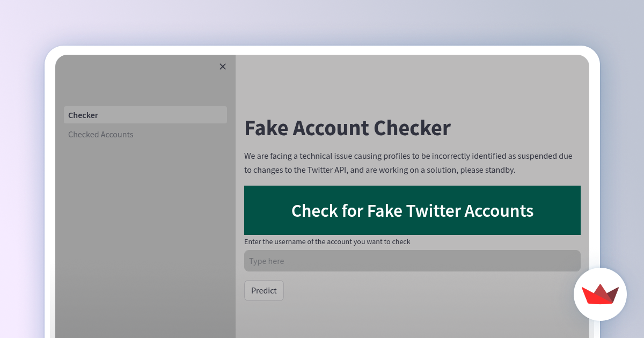The height and width of the screenshot is (338, 644).
Task: Open the app branding badge bottom right
Action: (600, 293)
